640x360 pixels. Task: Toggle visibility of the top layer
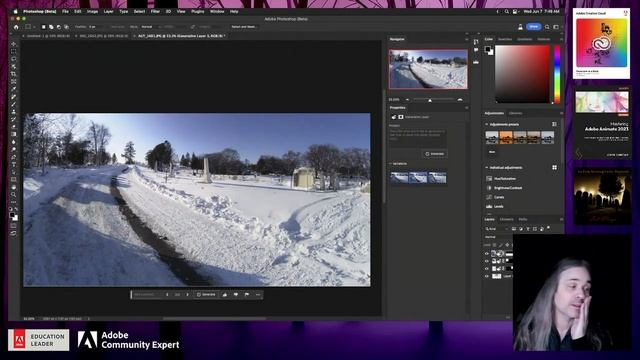coord(487,253)
